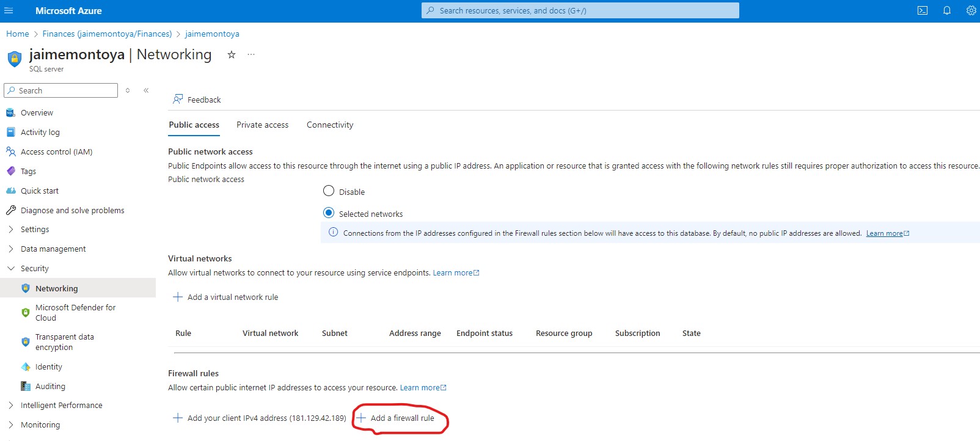980x441 pixels.
Task: Click the Diagnose and solve problems wrench icon
Action: [x=10, y=210]
